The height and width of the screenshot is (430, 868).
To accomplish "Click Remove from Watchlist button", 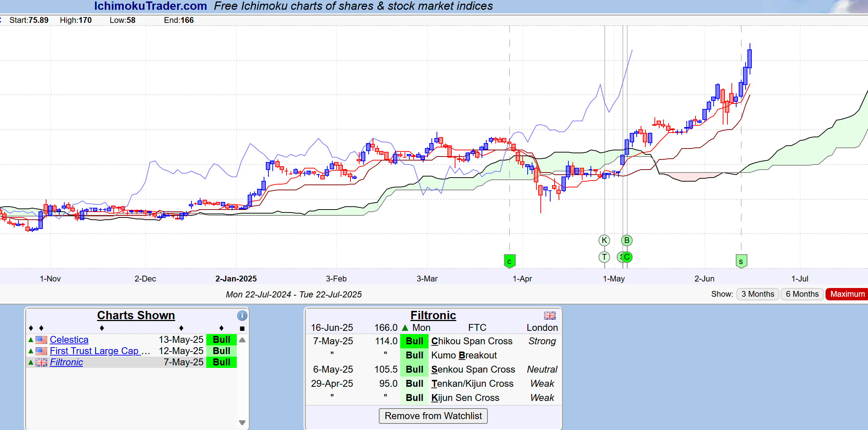I will pyautogui.click(x=433, y=416).
